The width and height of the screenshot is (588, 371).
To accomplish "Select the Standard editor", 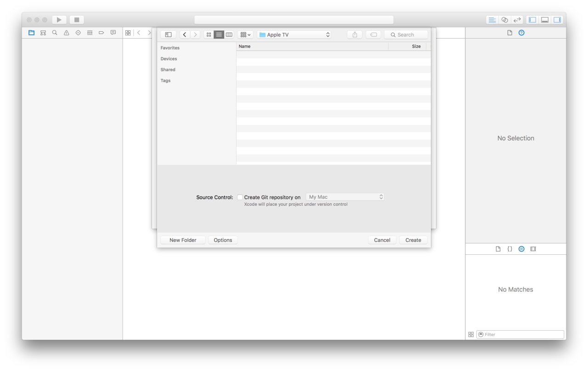I will tap(492, 20).
